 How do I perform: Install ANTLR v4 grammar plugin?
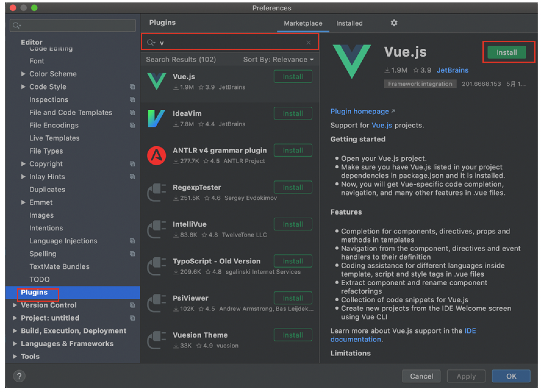[293, 150]
